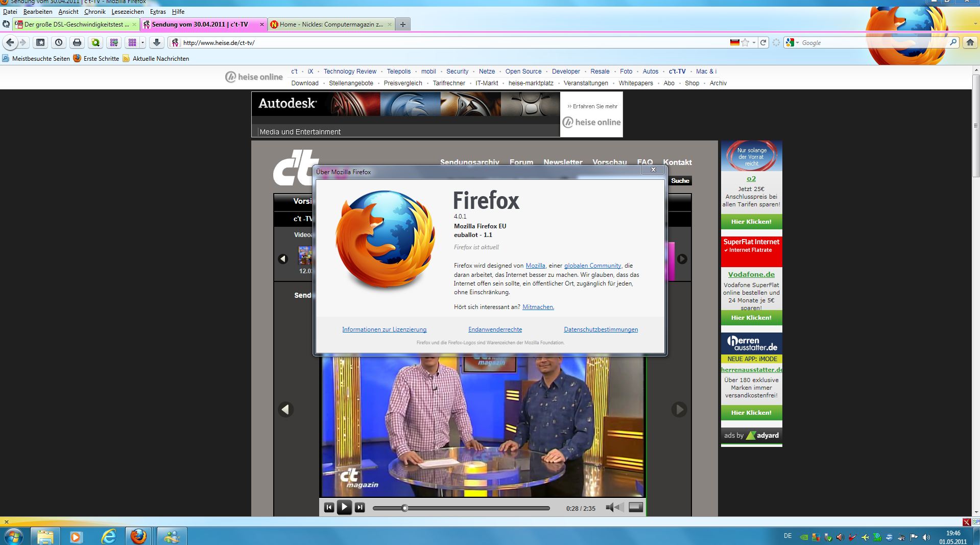980x545 pixels.
Task: Open the Endanwenderrechte link
Action: 495,329
